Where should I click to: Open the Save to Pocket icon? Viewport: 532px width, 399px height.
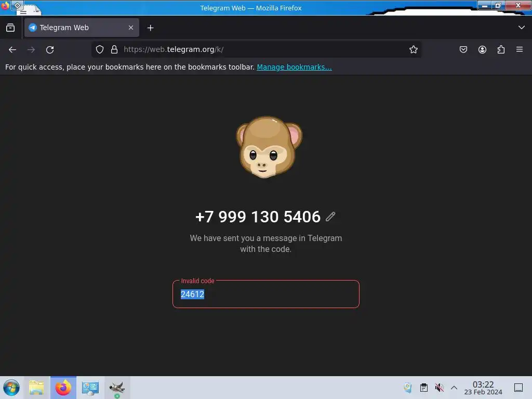point(463,49)
